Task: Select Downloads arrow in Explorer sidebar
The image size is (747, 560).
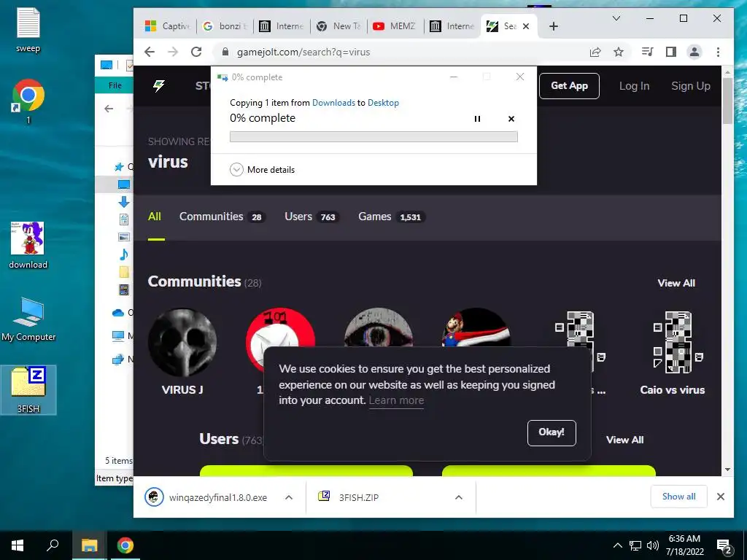Action: [x=124, y=202]
